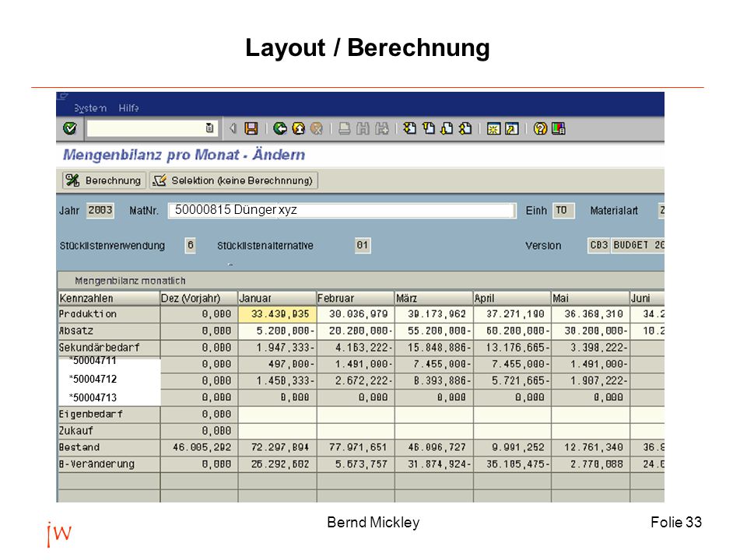
Task: Click the Juni column header
Action: (x=647, y=298)
